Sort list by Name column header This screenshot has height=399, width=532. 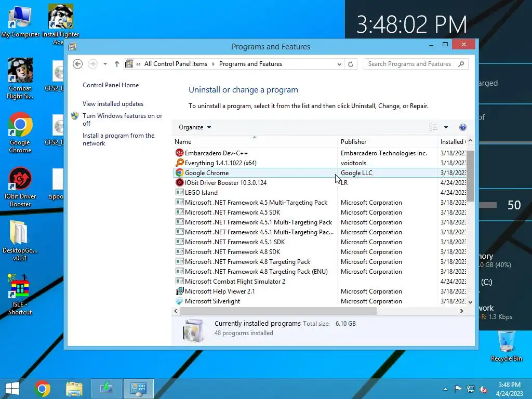pos(255,141)
